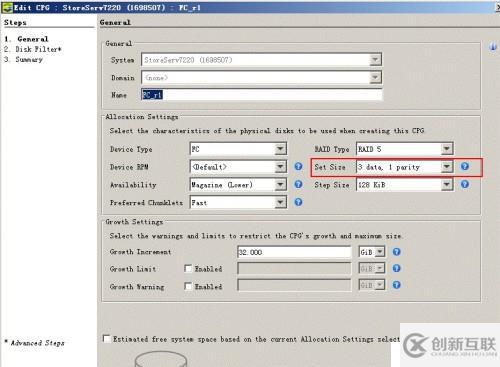Enable the Growth Warning checkbox

coord(188,286)
